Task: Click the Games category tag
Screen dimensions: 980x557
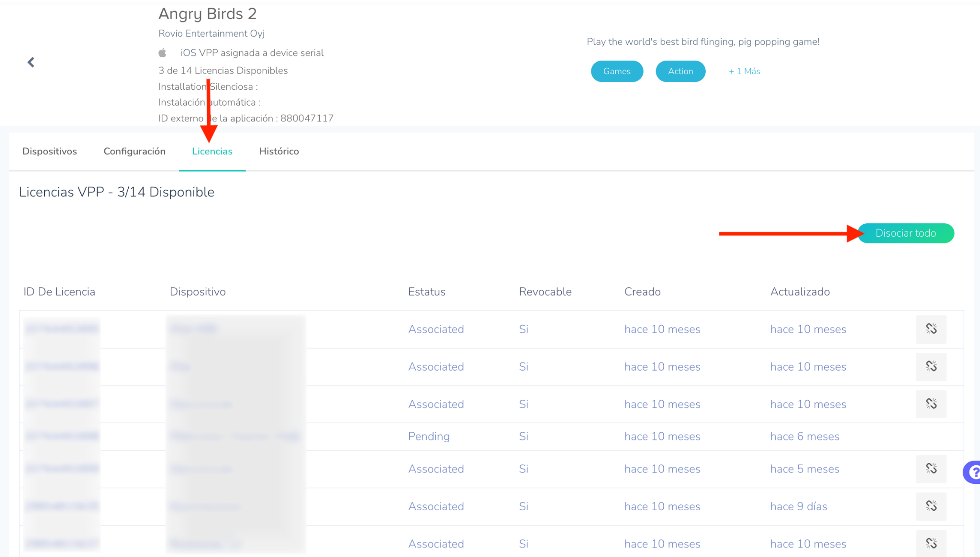Action: (x=617, y=71)
